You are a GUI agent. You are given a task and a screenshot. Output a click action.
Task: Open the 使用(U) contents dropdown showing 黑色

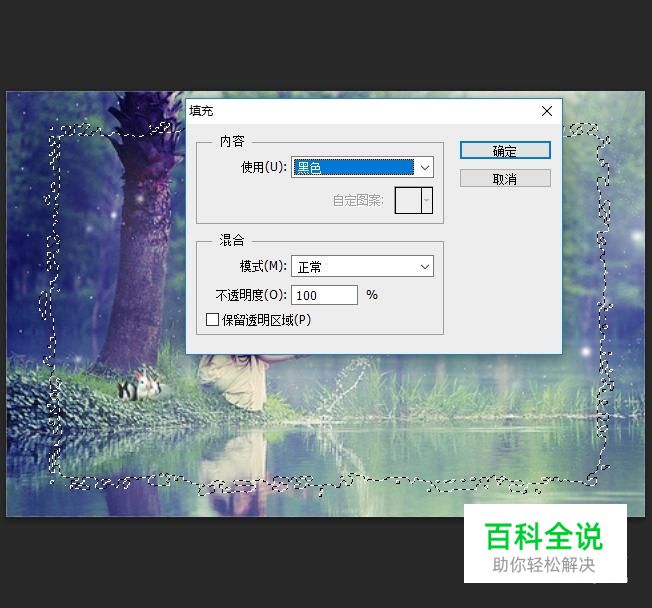[362, 167]
